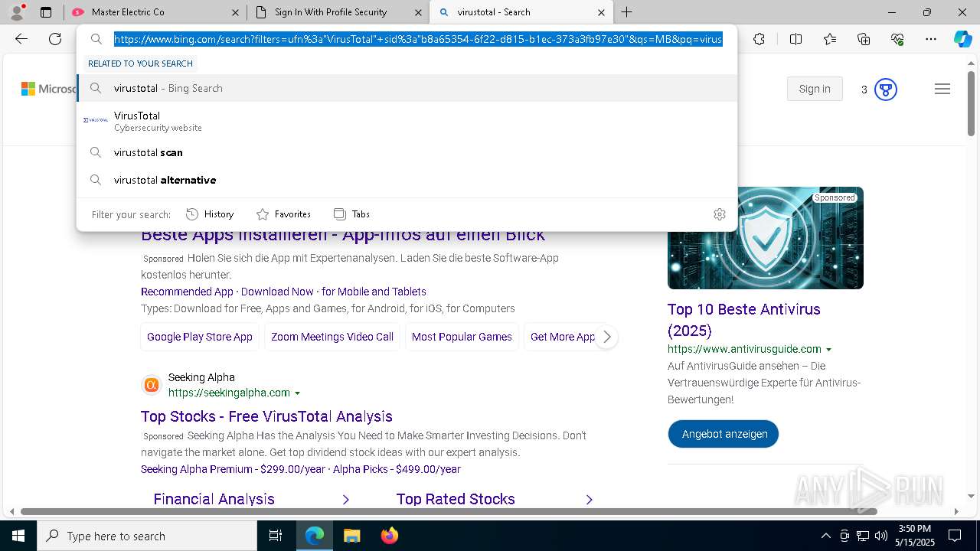This screenshot has width=980, height=551.
Task: Open Top Stocks - Free VirusTotal Analysis link
Action: pyautogui.click(x=266, y=416)
